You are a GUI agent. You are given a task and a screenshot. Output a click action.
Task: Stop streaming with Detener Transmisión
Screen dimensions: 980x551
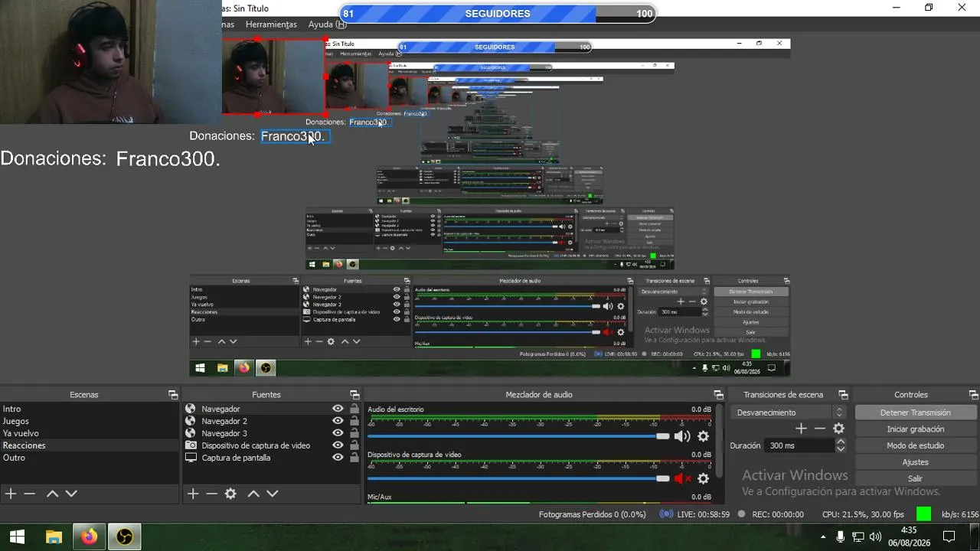coord(915,412)
